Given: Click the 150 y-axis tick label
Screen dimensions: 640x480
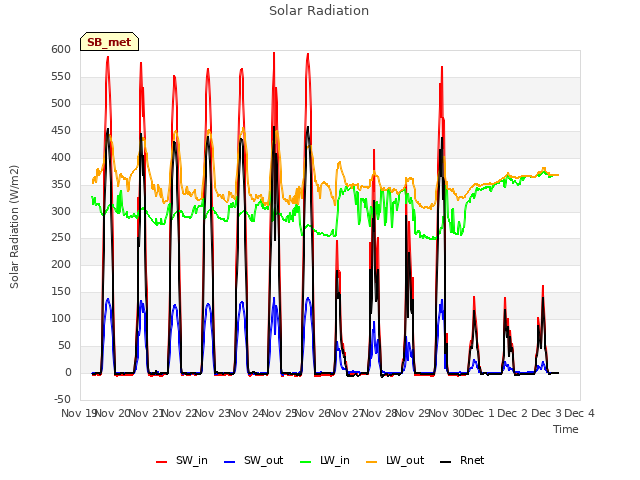Looking at the screenshot, I should pyautogui.click(x=61, y=291).
